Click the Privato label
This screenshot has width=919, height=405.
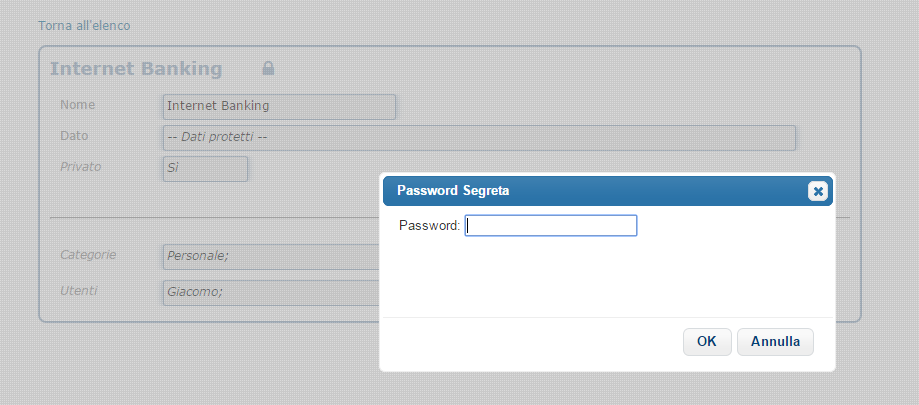coord(81,166)
